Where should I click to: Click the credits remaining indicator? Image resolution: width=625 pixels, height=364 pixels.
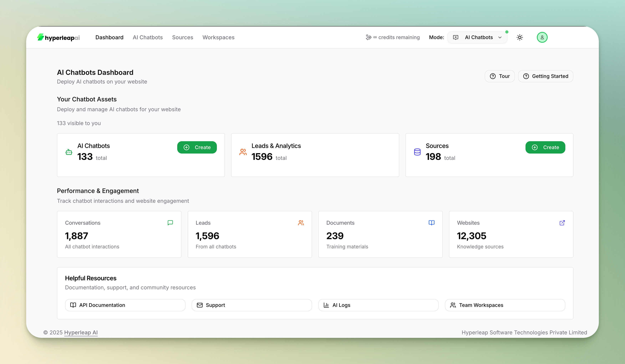coord(393,38)
